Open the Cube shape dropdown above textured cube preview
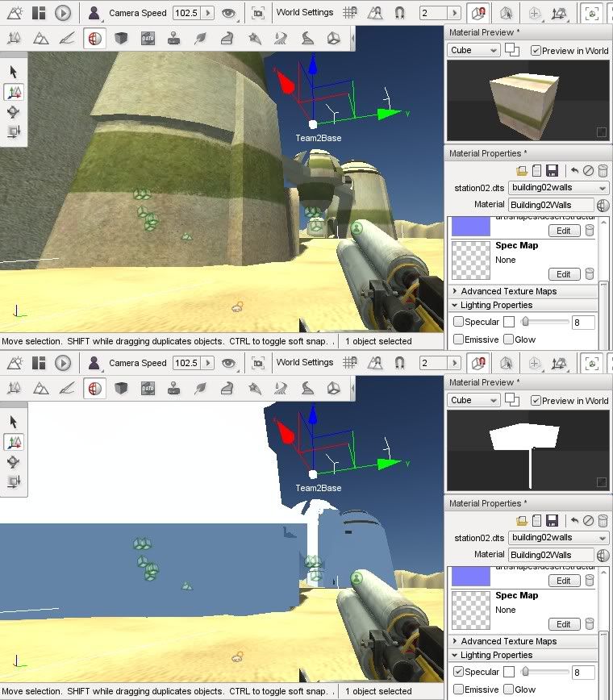 [473, 50]
